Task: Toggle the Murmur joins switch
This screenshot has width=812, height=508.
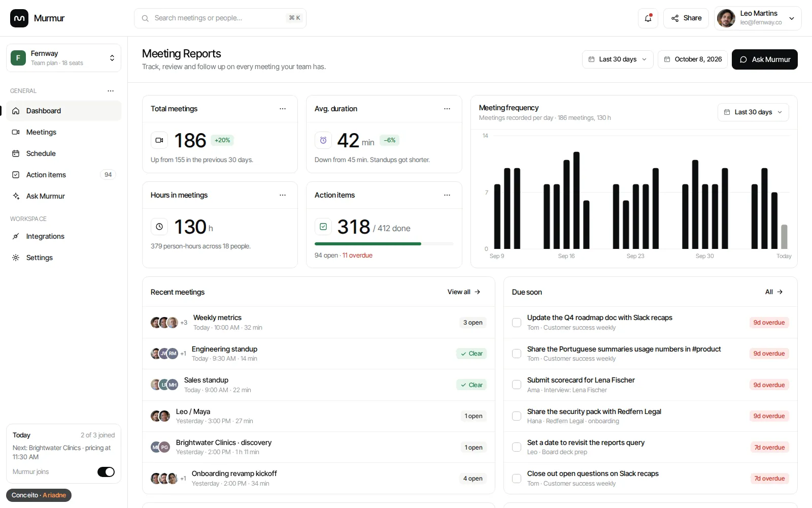Action: tap(106, 472)
